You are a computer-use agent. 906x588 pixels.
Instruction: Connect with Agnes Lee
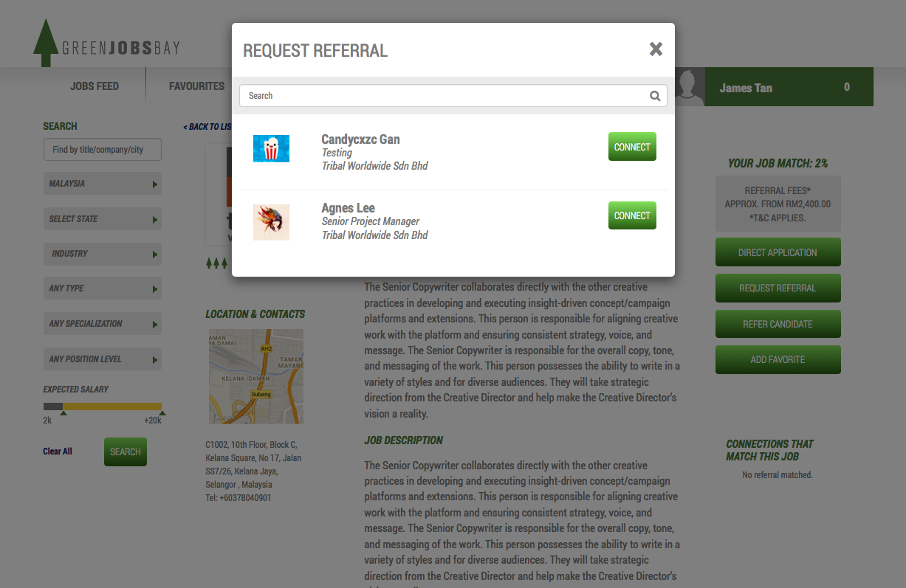point(632,215)
